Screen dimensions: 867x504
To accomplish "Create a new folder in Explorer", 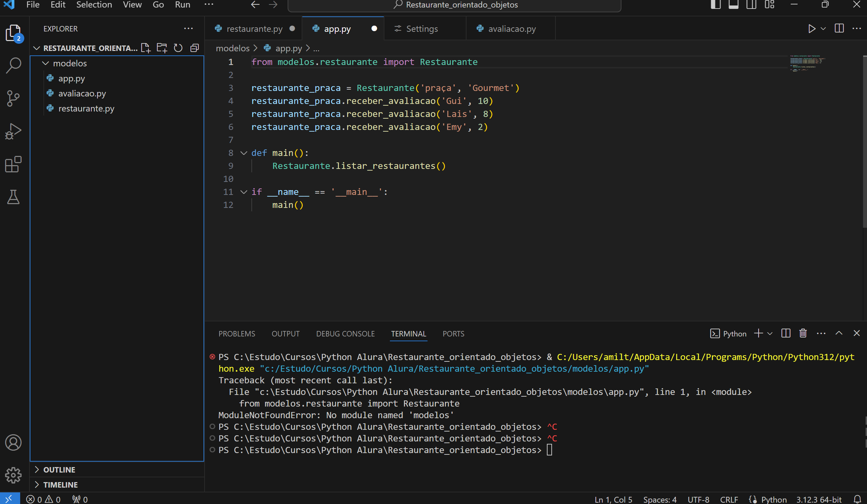I will 162,48.
